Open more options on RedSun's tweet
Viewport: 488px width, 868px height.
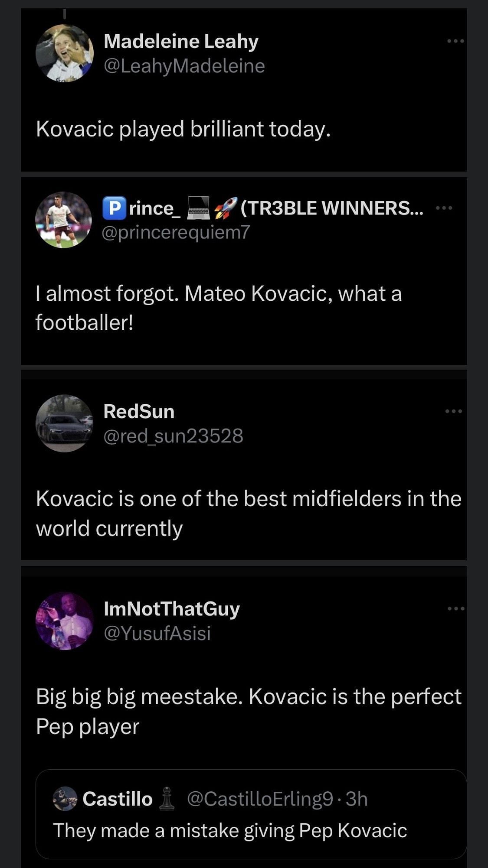pyautogui.click(x=454, y=411)
